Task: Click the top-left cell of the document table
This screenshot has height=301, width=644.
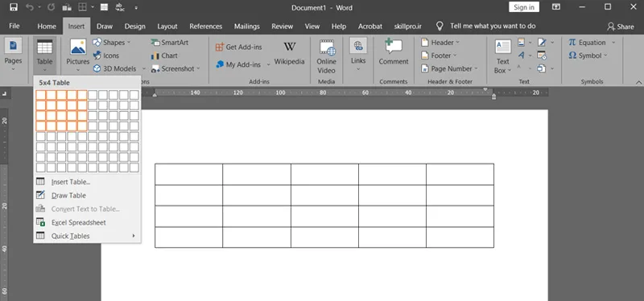Action: click(x=188, y=174)
